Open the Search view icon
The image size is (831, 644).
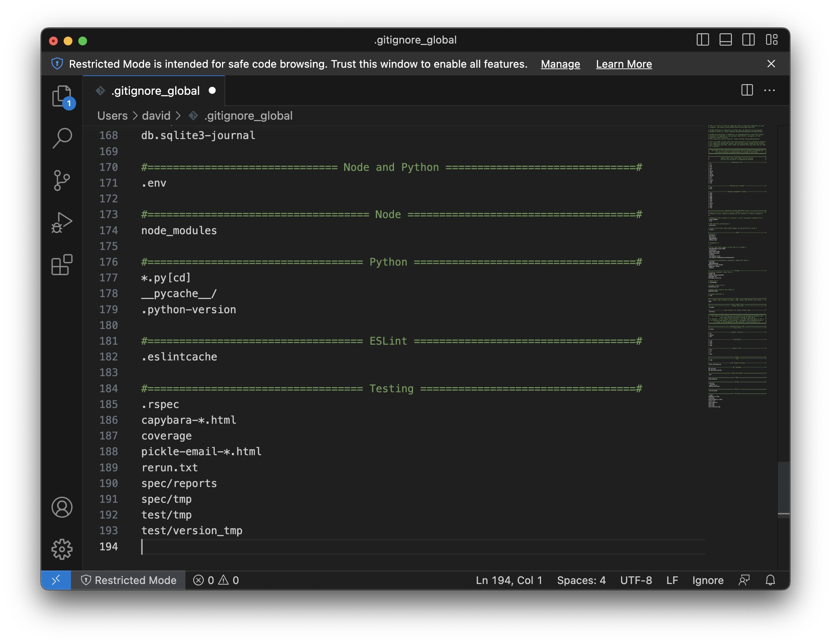click(x=62, y=138)
